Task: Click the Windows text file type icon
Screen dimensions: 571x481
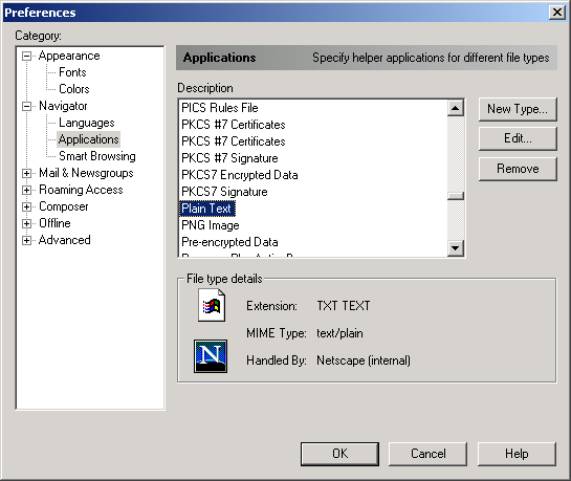Action: (x=211, y=305)
